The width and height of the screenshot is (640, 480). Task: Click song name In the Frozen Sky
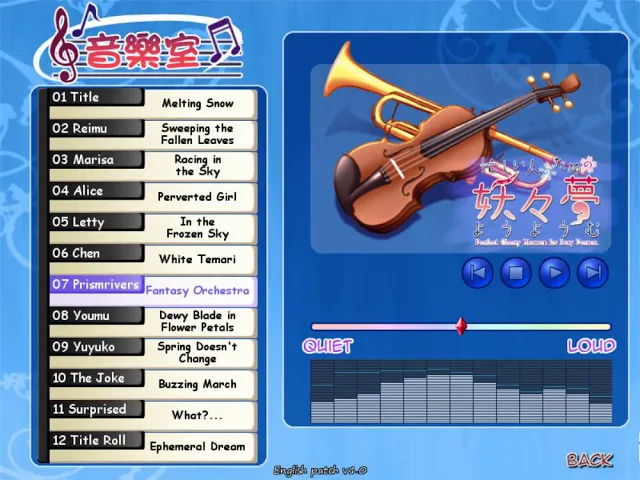point(198,228)
